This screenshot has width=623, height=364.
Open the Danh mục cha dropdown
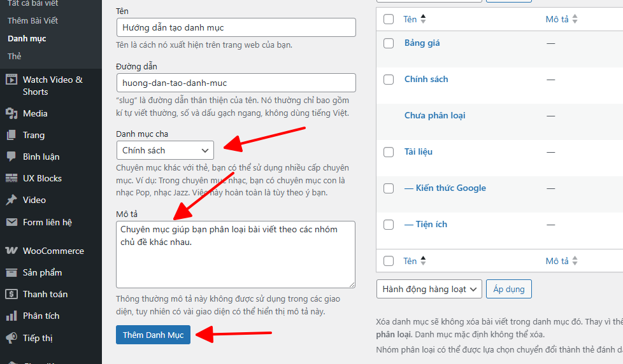click(165, 150)
